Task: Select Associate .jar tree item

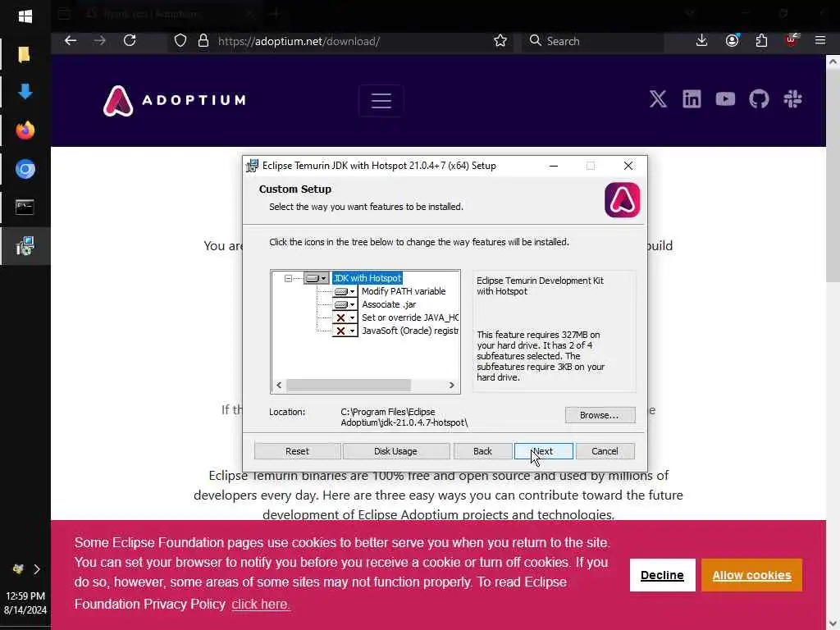Action: coord(389,304)
